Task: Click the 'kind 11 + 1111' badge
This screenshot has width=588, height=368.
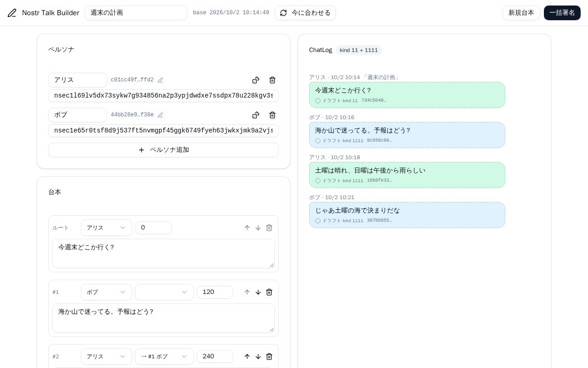Action: (359, 50)
